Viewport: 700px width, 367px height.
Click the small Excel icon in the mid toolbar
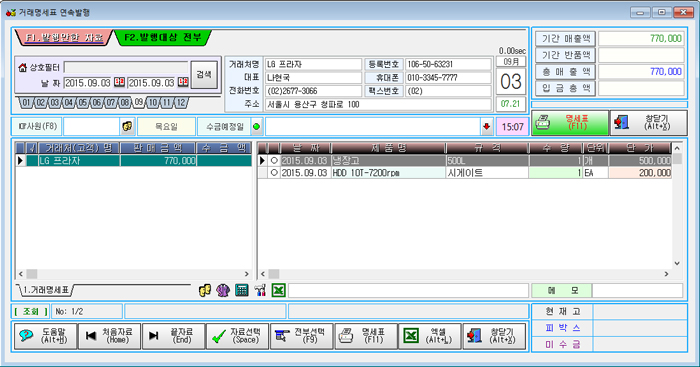(x=278, y=291)
